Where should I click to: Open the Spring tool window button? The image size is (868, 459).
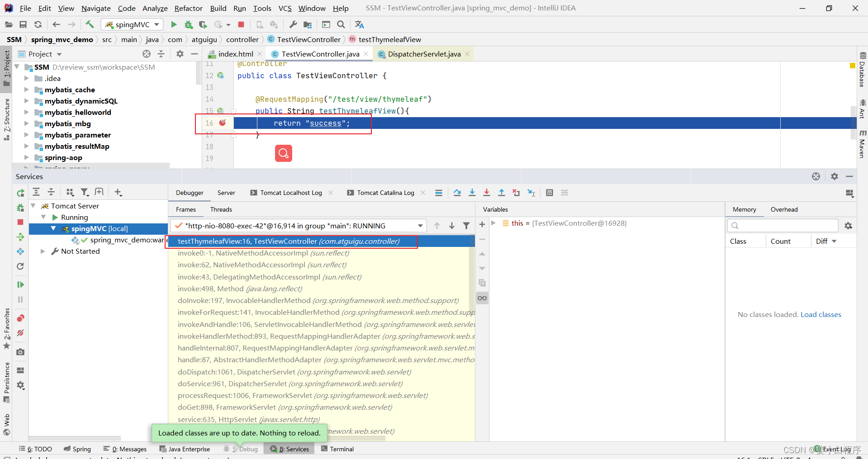click(x=77, y=449)
